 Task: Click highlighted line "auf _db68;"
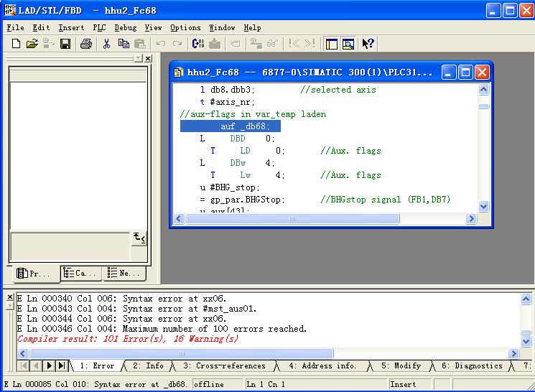(x=231, y=126)
